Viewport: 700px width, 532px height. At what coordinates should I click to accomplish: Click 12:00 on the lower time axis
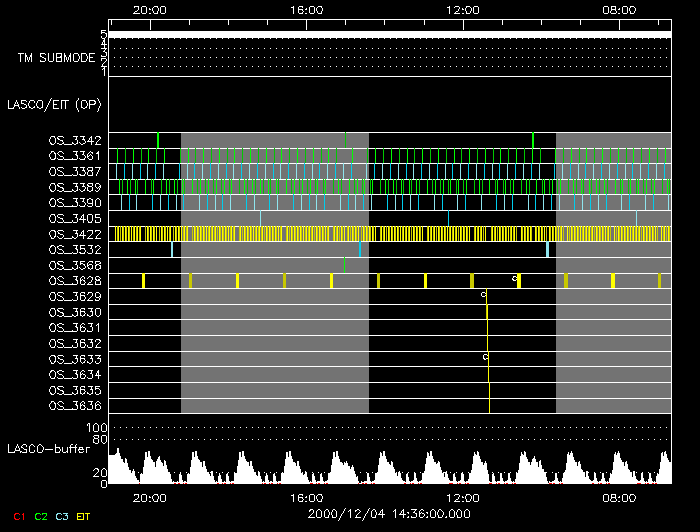(x=463, y=497)
